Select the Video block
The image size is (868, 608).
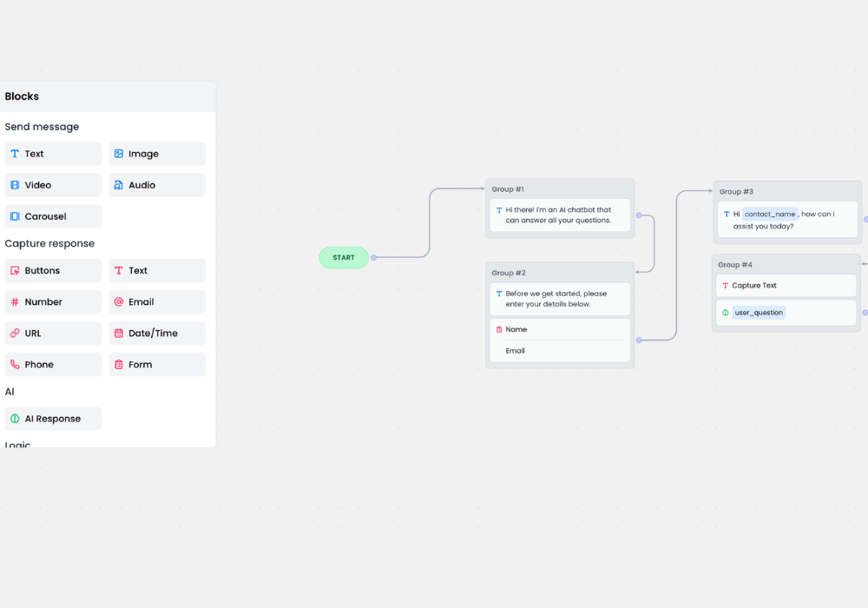(52, 185)
